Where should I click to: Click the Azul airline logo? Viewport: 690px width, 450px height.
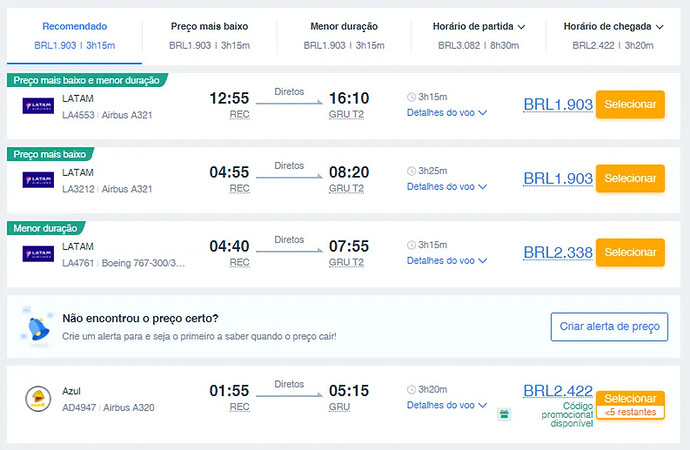point(38,399)
